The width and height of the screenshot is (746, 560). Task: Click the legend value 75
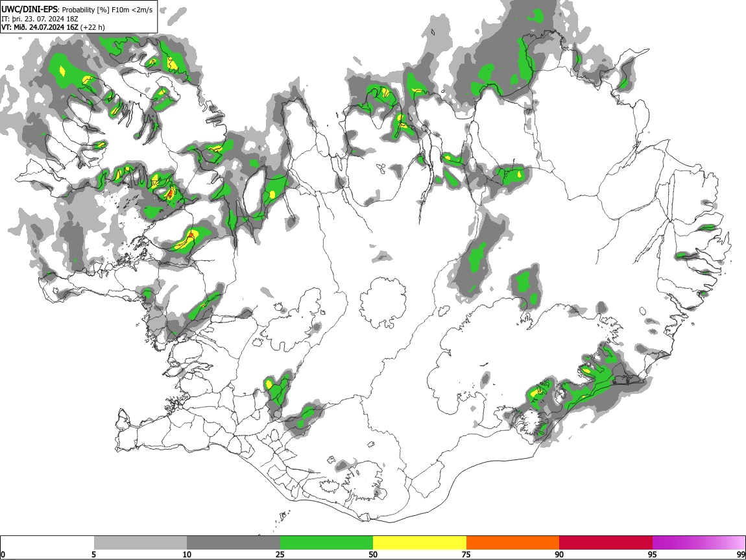tap(466, 554)
